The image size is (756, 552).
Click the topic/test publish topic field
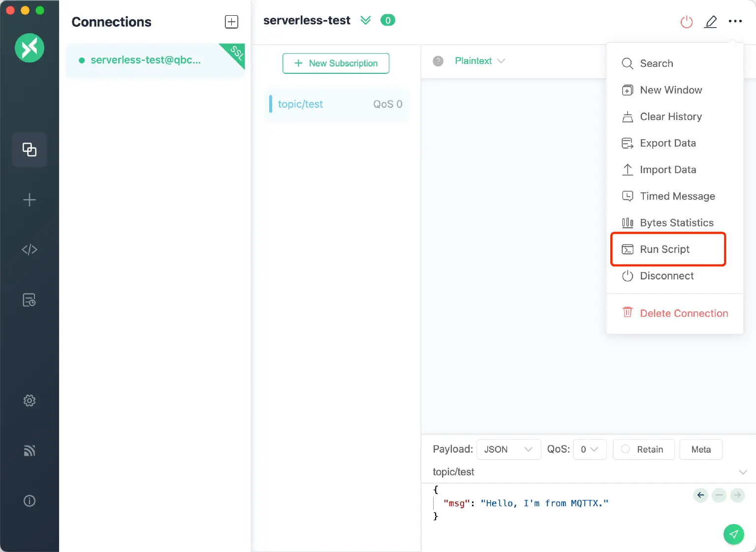[581, 472]
